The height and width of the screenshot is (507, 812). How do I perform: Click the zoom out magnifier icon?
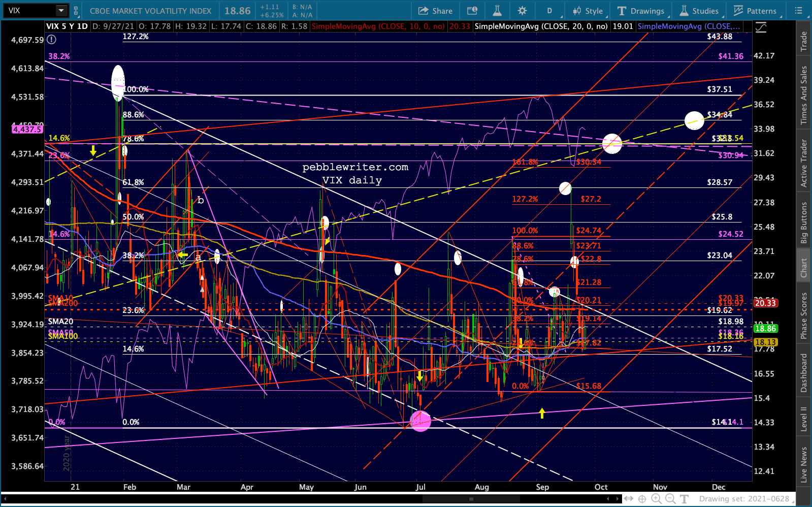tap(670, 499)
